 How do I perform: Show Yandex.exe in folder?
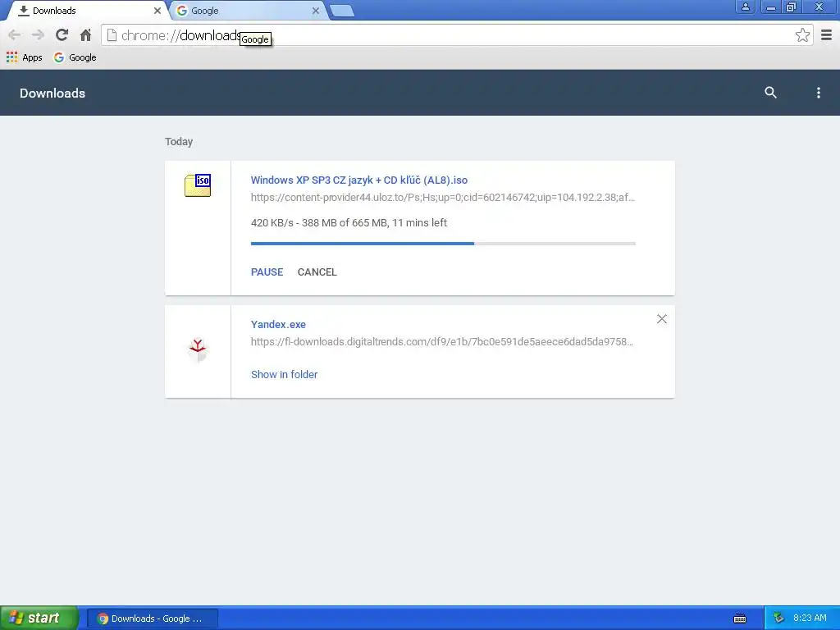pos(284,374)
